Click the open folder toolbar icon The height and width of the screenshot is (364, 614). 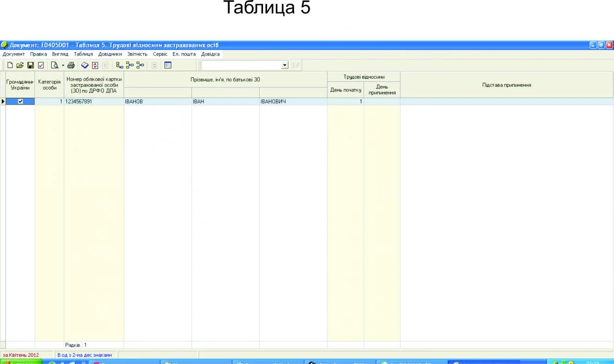tap(20, 65)
